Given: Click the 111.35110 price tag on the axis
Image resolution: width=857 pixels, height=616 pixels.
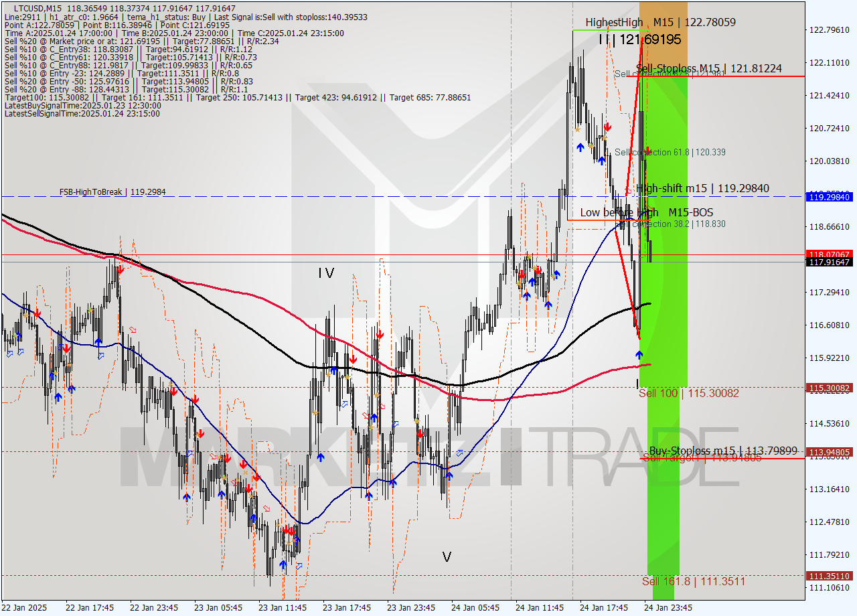Looking at the screenshot, I should (x=830, y=576).
